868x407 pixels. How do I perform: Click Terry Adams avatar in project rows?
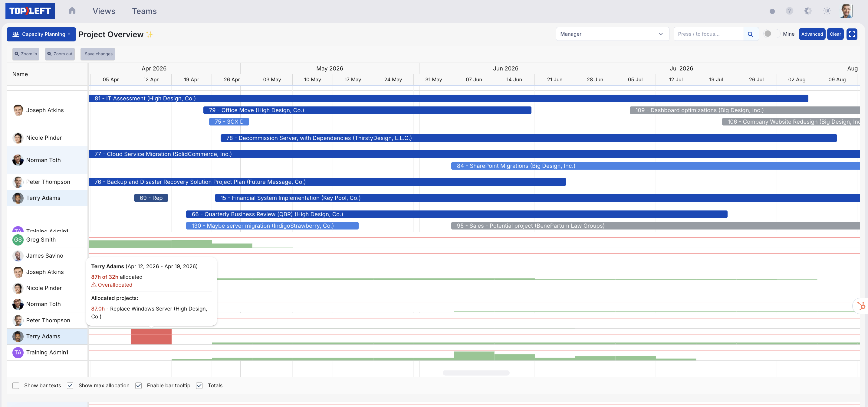[x=18, y=198]
